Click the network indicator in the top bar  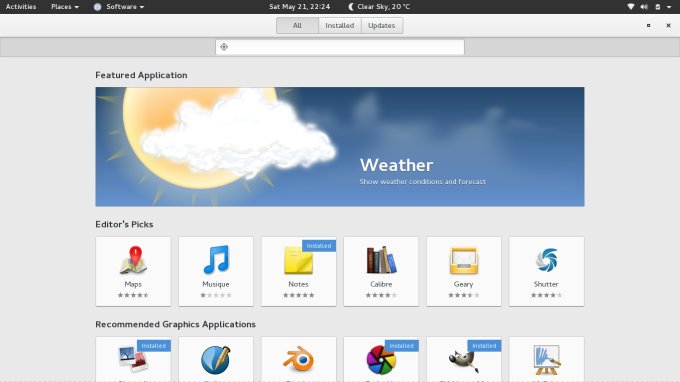click(x=631, y=7)
